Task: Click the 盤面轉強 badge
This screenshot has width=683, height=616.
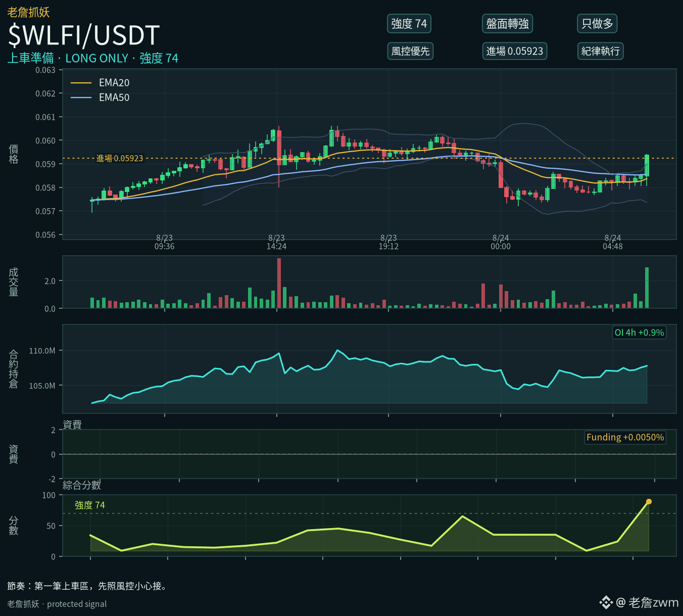Action: pyautogui.click(x=507, y=24)
